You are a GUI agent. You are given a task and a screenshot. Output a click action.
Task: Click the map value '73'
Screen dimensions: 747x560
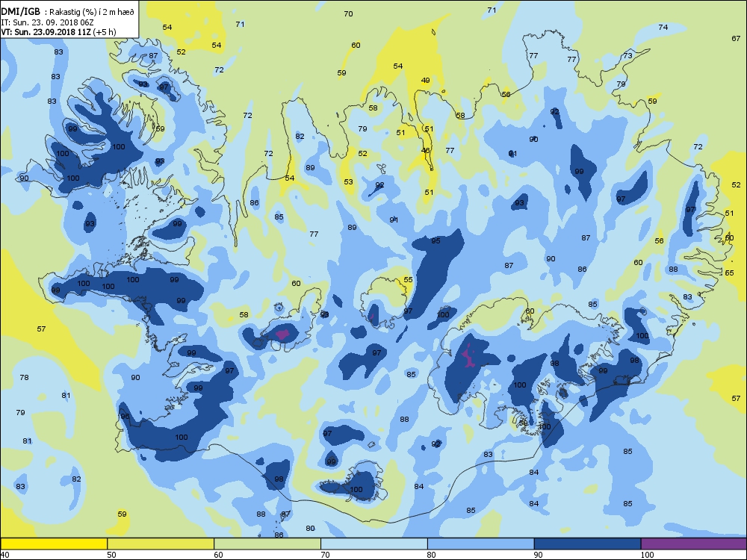628,56
